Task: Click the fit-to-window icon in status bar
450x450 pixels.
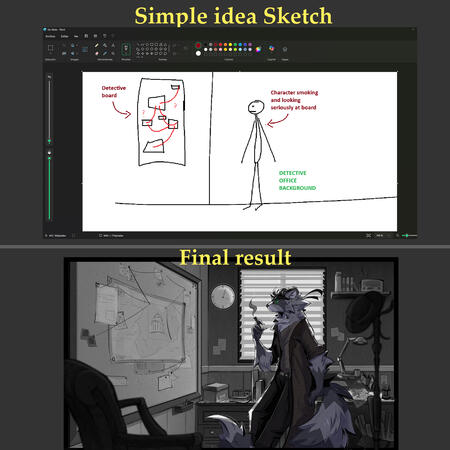Action: coord(368,235)
